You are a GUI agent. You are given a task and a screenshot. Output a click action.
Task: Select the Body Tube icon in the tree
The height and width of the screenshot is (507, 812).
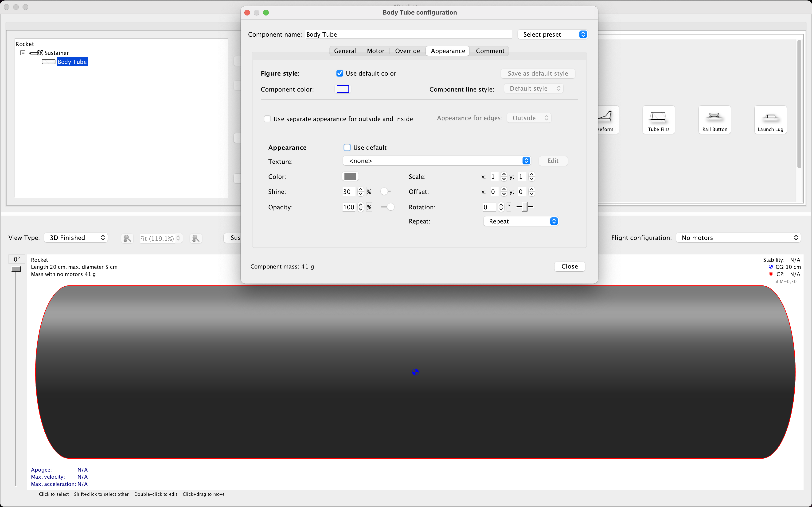[x=48, y=62]
